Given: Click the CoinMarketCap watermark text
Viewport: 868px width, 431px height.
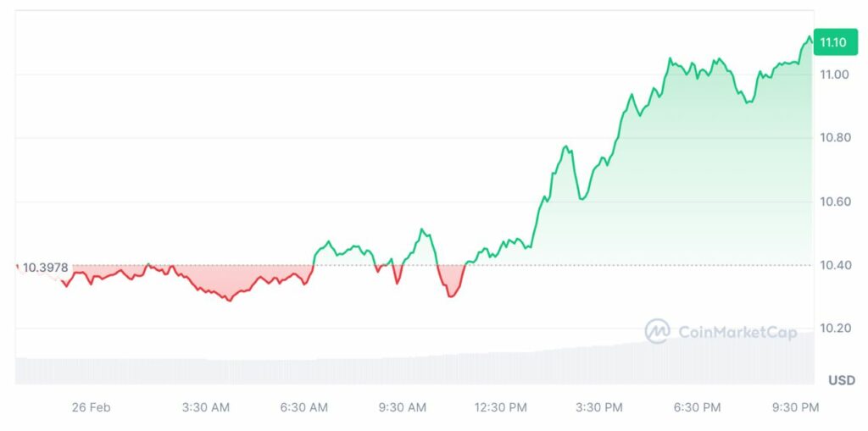Looking at the screenshot, I should pos(738,332).
